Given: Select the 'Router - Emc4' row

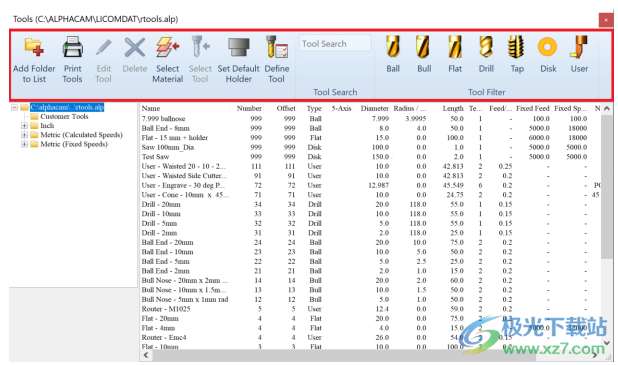Looking at the screenshot, I should [370, 337].
